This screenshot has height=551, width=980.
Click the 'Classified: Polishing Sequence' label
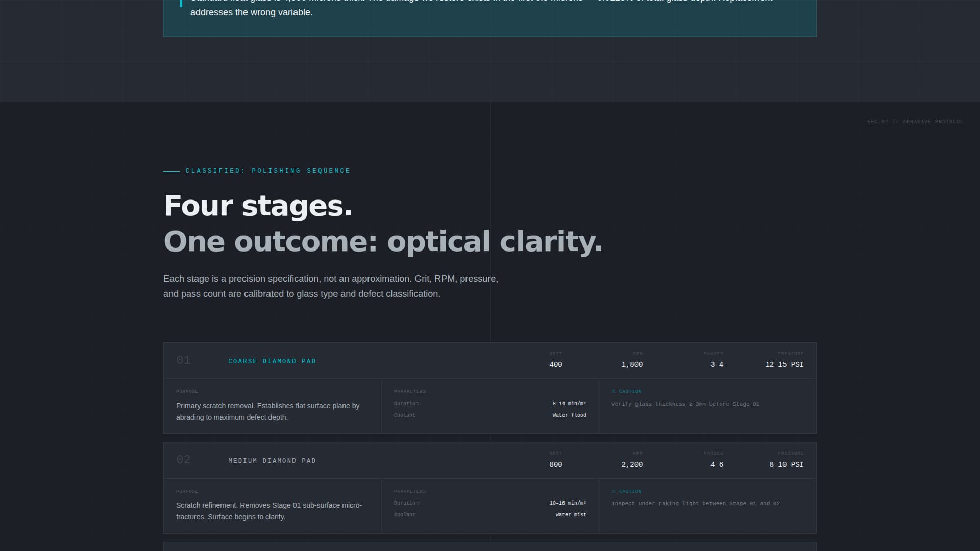(268, 171)
